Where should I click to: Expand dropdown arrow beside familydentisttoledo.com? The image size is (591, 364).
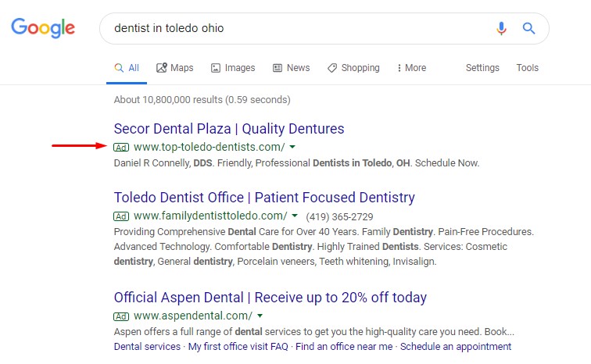click(295, 216)
